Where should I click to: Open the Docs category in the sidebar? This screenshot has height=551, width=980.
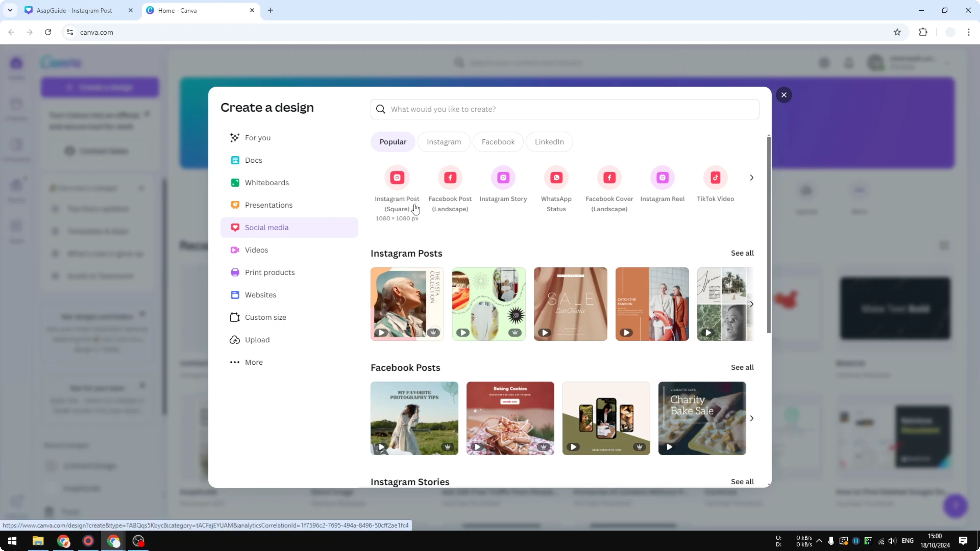253,160
